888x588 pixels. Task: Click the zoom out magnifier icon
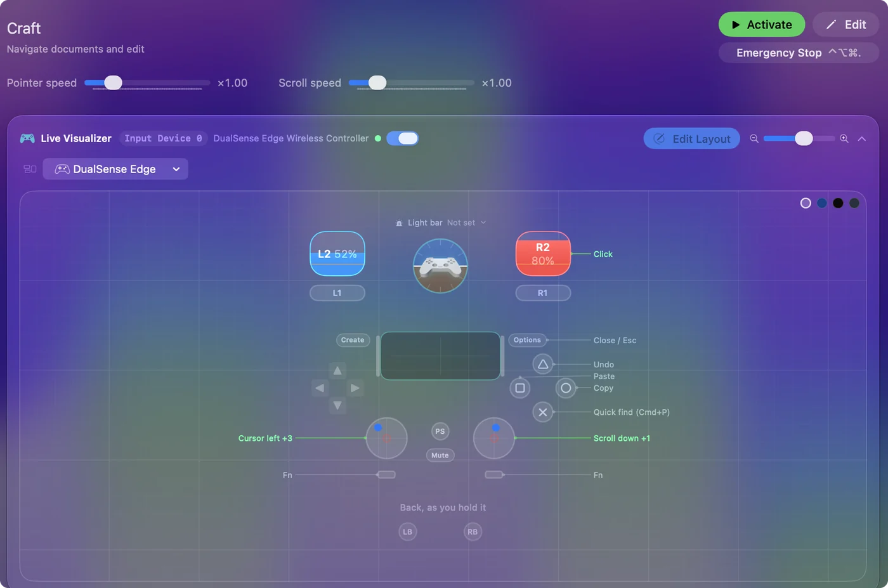tap(754, 138)
